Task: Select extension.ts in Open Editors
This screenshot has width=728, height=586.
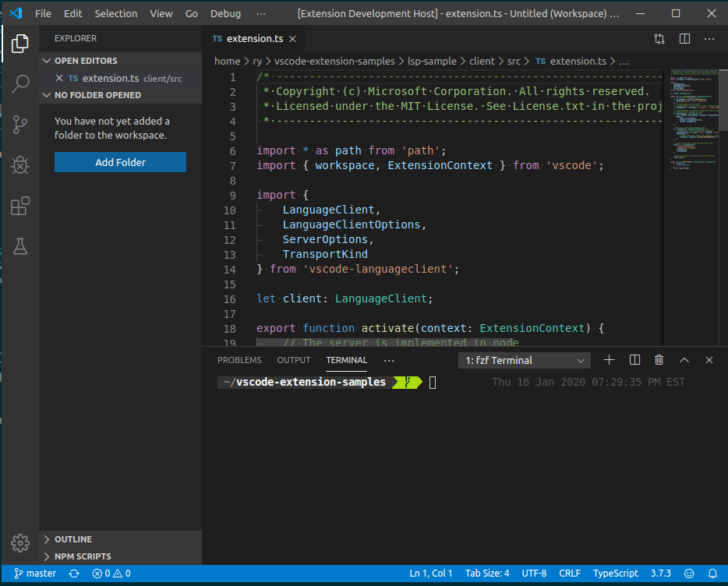Action: (x=121, y=78)
